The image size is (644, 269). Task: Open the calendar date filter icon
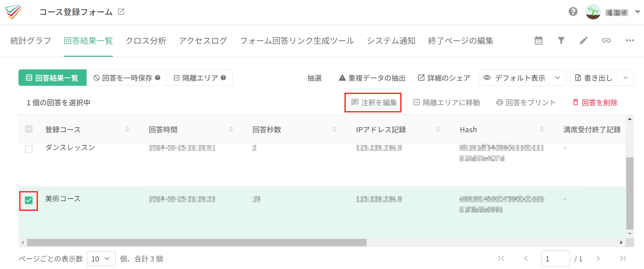coord(539,40)
